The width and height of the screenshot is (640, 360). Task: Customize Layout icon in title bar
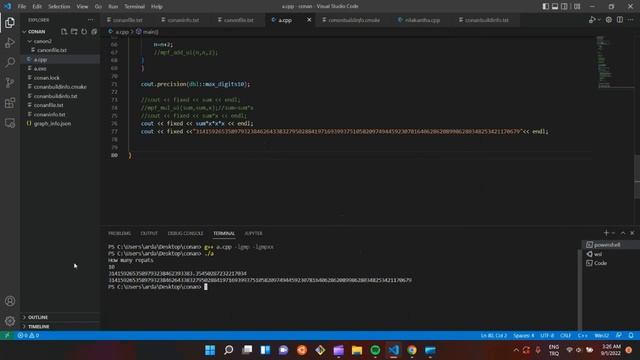coord(577,7)
